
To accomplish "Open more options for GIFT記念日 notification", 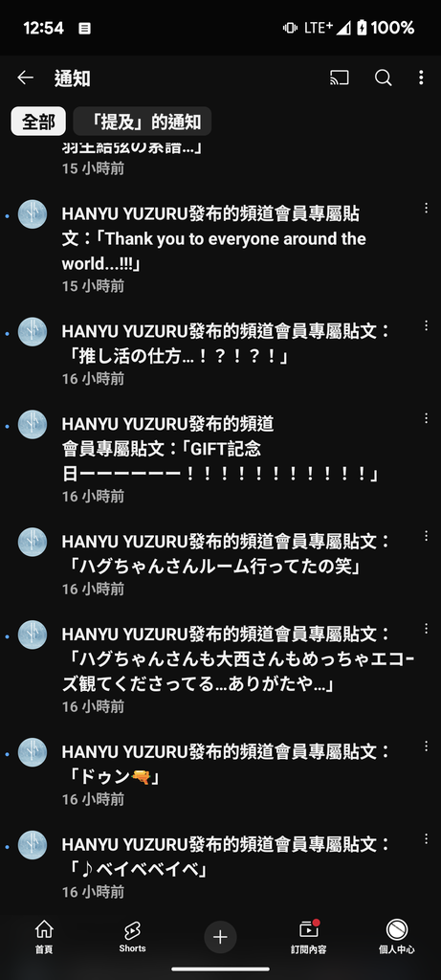I will pos(426,418).
